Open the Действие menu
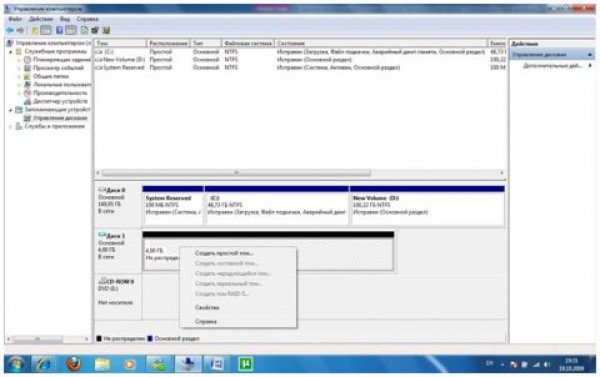The image size is (600, 377). click(x=41, y=19)
